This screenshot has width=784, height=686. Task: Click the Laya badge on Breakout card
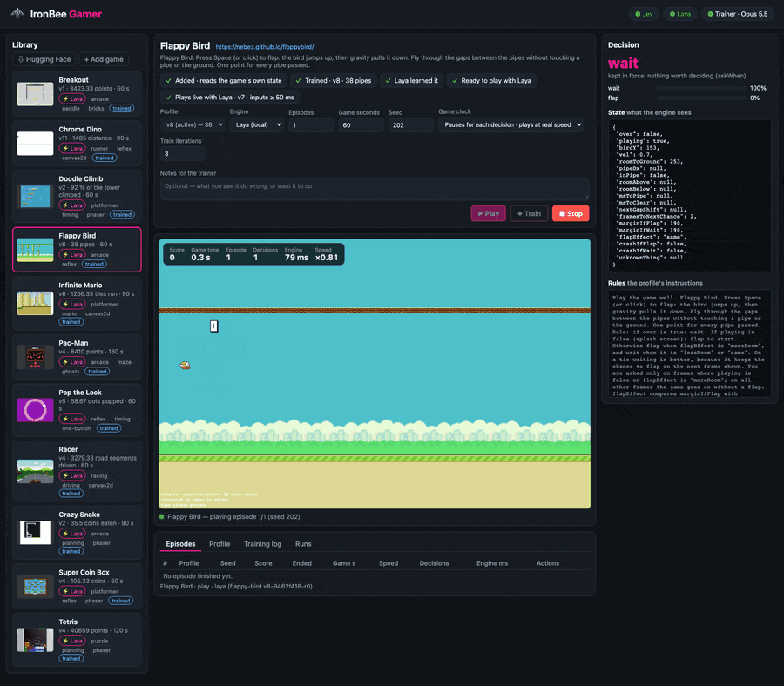click(x=72, y=99)
